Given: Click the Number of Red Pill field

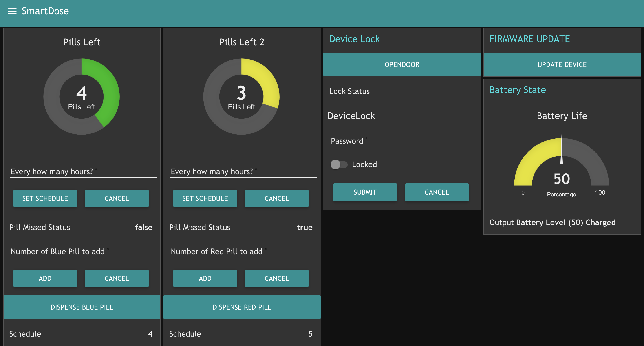Looking at the screenshot, I should [243, 252].
